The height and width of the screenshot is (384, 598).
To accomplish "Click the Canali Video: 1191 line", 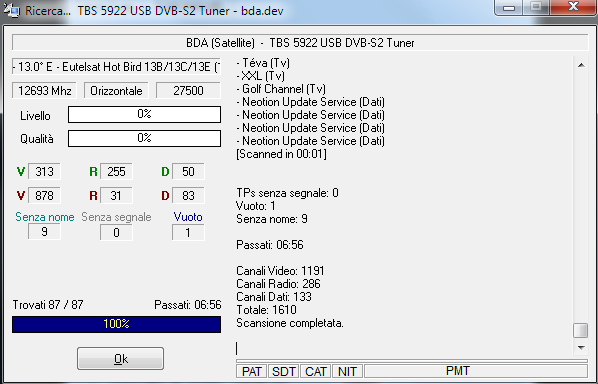I will click(x=280, y=271).
